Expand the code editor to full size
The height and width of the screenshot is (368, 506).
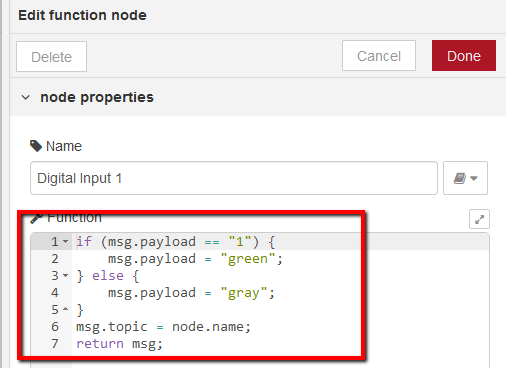point(479,219)
